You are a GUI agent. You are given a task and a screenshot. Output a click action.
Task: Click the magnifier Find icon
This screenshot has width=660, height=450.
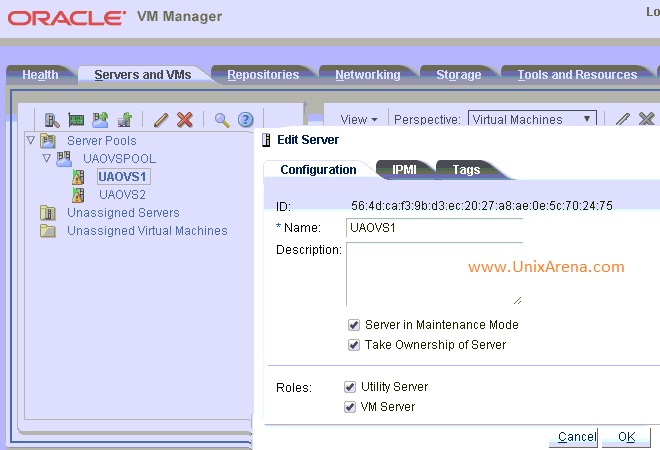[222, 120]
